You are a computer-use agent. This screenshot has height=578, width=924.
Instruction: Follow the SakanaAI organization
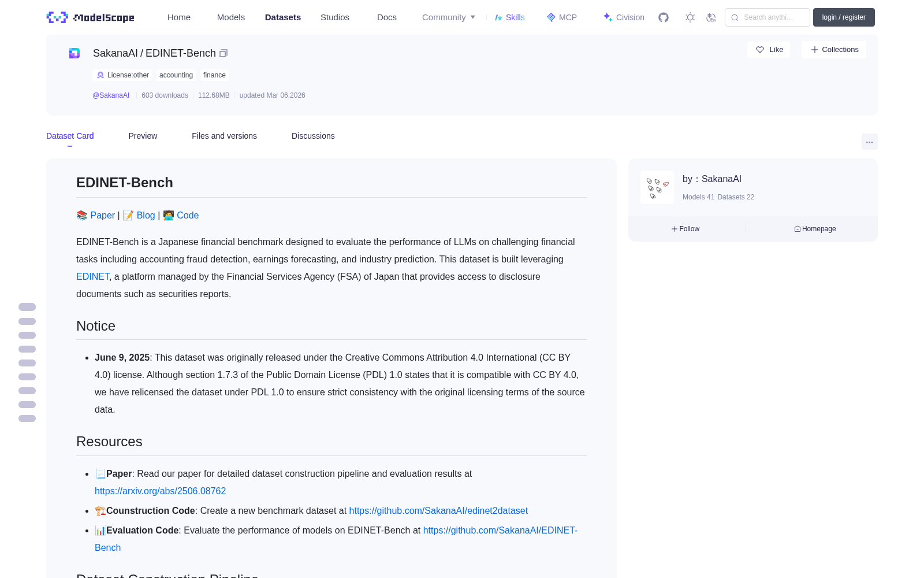tap(685, 229)
